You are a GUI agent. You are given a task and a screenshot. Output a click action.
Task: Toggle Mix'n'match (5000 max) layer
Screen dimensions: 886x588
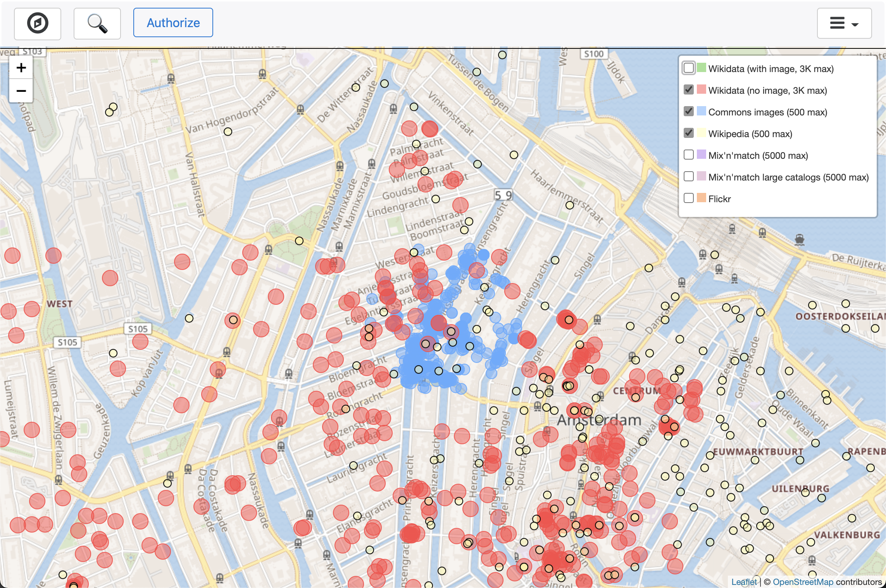click(x=689, y=155)
